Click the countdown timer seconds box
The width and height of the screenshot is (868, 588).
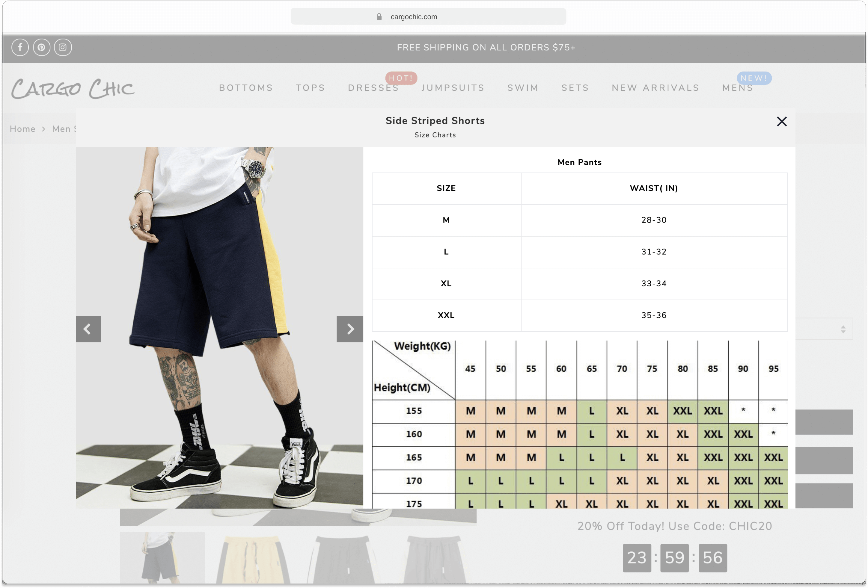[x=712, y=558]
